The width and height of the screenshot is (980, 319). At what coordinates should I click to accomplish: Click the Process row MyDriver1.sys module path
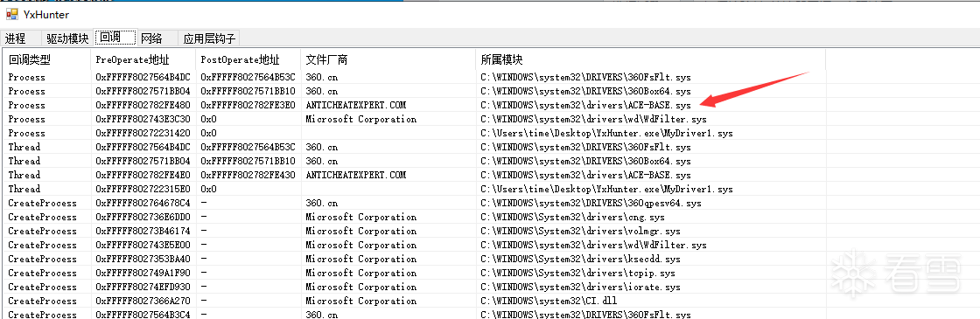pyautogui.click(x=607, y=133)
